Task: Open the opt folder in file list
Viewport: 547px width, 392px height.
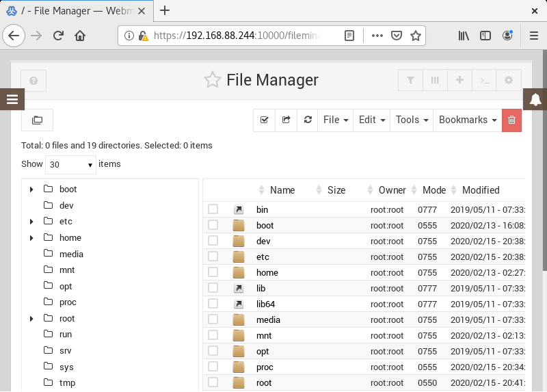Action: click(263, 351)
